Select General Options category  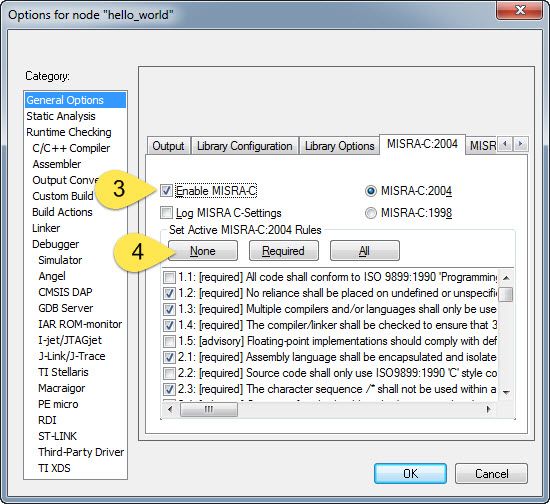(75, 100)
